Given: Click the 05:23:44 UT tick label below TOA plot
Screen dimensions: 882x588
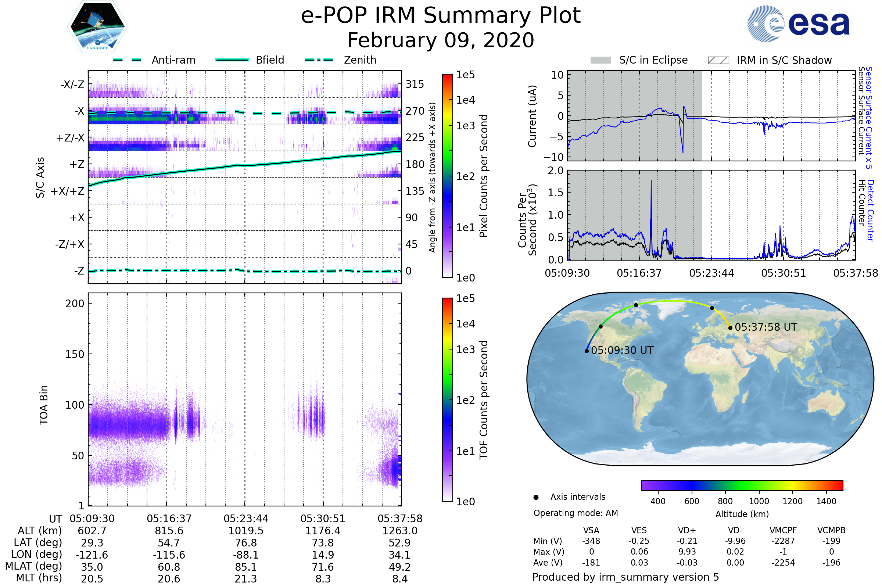Looking at the screenshot, I should click(x=245, y=519).
